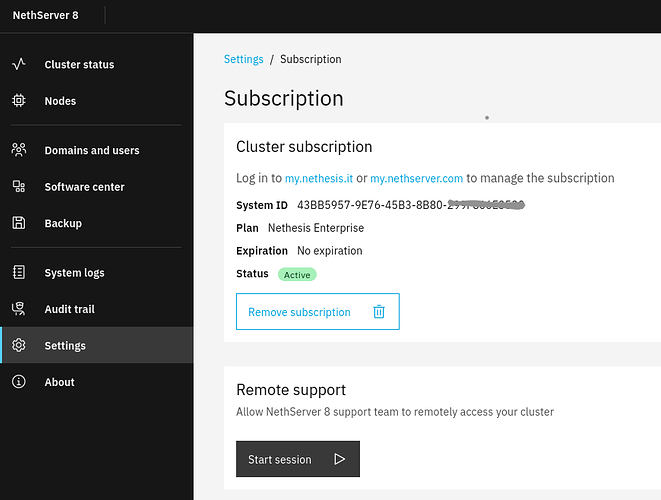Click the Remote support card title
661x500 pixels.
291,390
